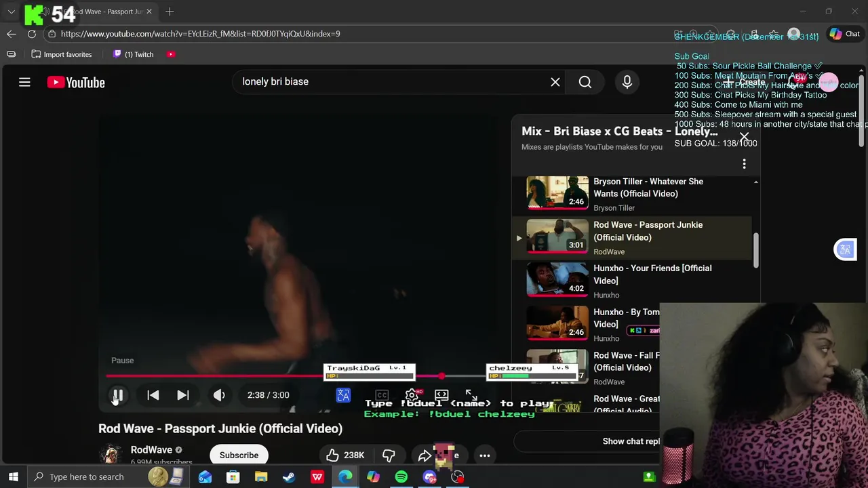Select Rod Wave - Passport Junkie in playlist

pyautogui.click(x=632, y=238)
